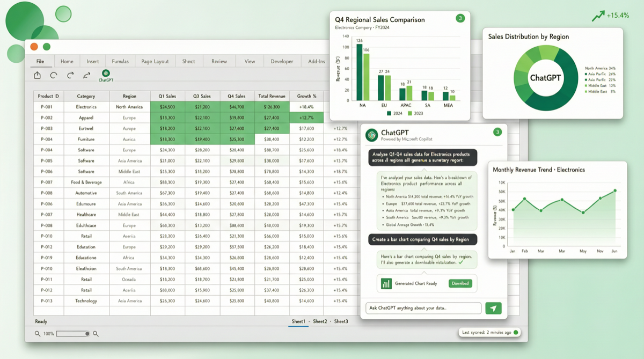Screen dimensions: 644x359
Task: Select the Add-Ins tab
Action: pyautogui.click(x=317, y=61)
